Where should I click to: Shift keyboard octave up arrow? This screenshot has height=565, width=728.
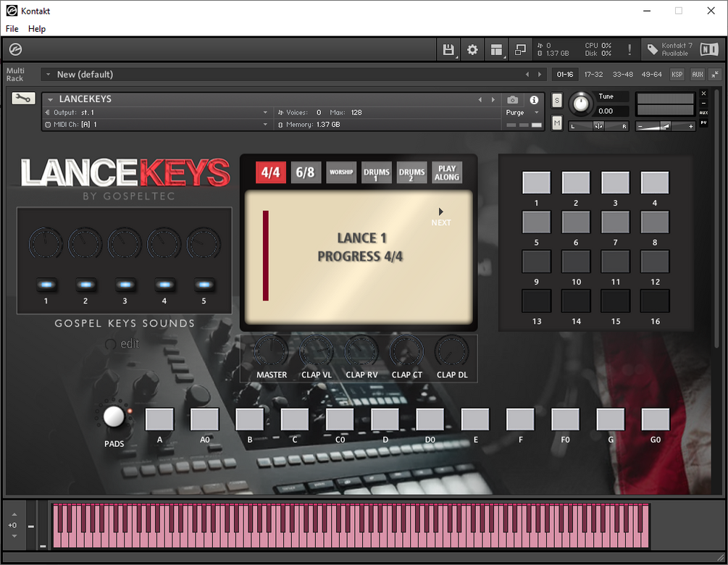point(14,514)
